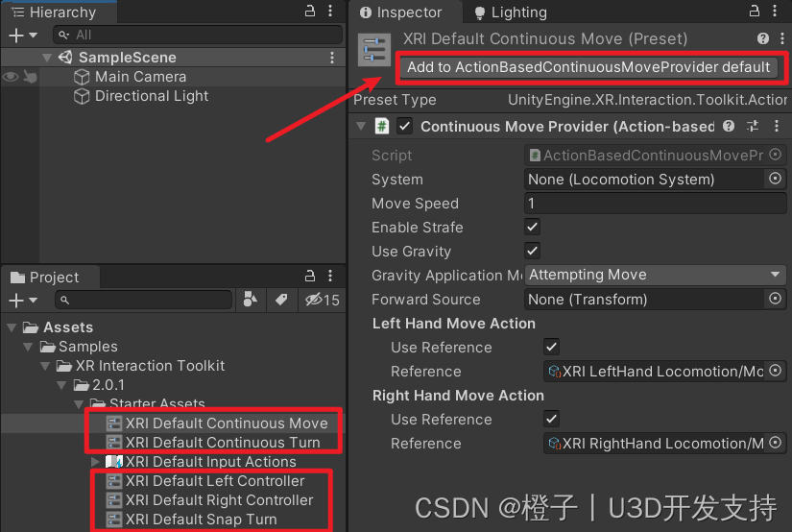Click the Directional Light cube icon
The height and width of the screenshot is (532, 792).
point(82,96)
